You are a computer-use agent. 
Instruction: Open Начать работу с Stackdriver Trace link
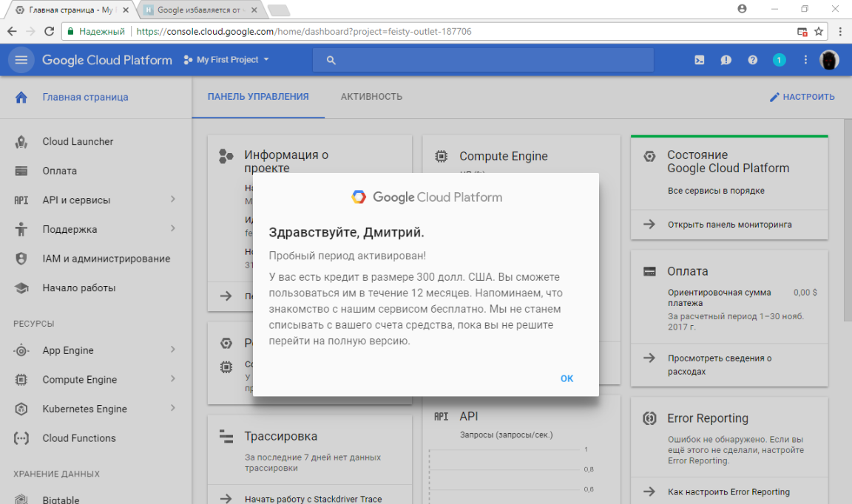(x=313, y=499)
